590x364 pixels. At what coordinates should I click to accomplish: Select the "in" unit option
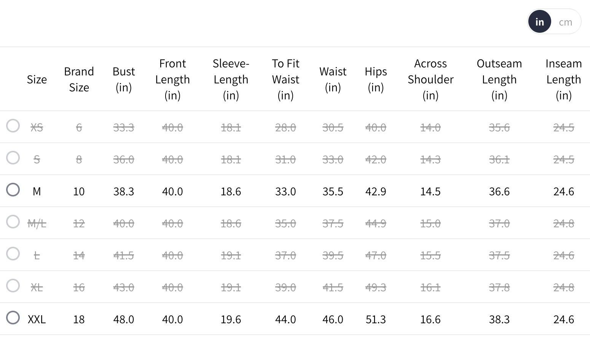(539, 22)
